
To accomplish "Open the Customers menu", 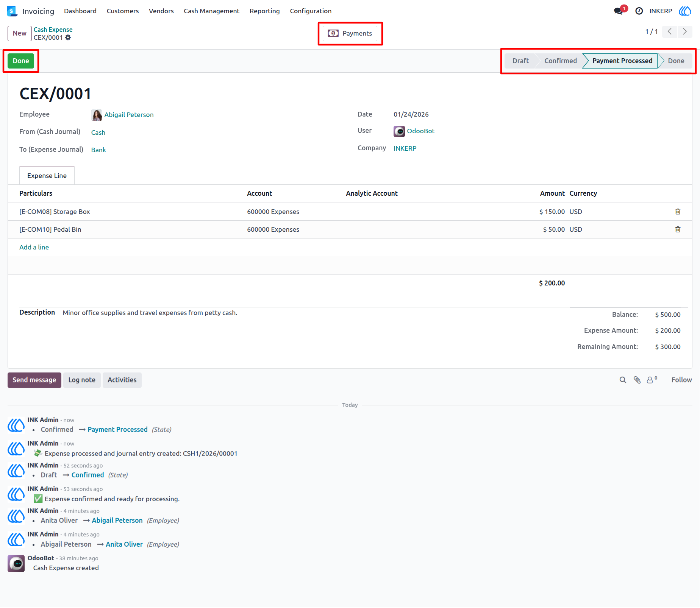I will [123, 11].
